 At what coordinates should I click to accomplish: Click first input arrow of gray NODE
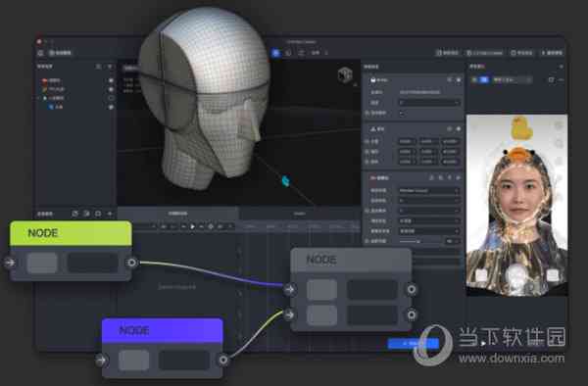click(x=289, y=289)
